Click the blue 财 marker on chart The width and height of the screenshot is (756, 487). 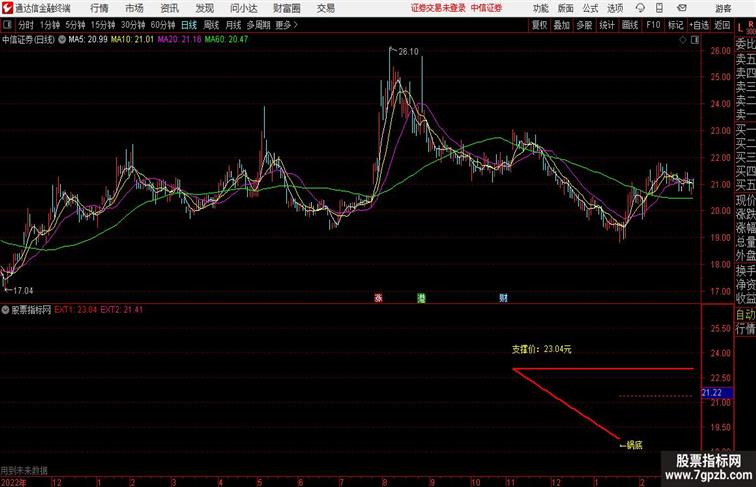click(x=503, y=298)
